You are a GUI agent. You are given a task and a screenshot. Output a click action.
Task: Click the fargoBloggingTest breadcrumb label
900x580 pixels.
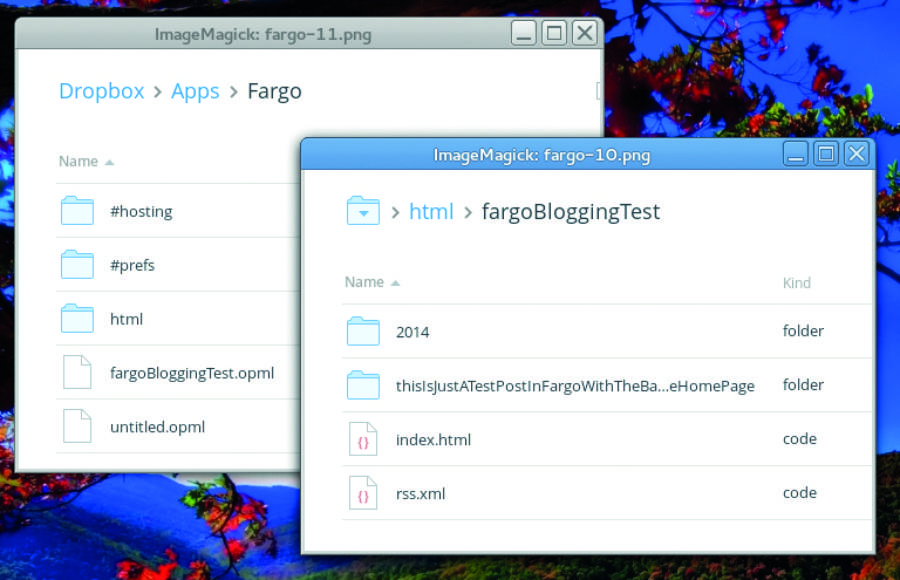(x=571, y=212)
